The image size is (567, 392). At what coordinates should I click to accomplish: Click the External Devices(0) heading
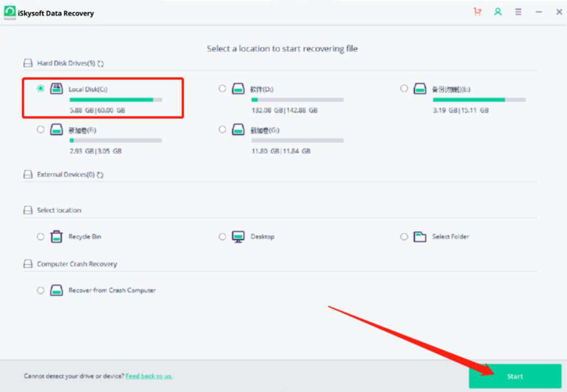(66, 174)
